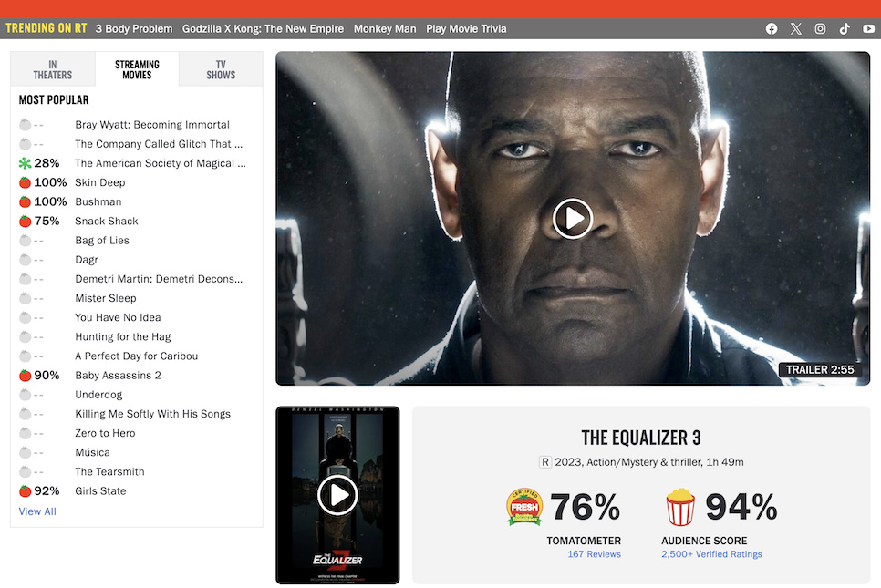881x588 pixels.
Task: Open the 167 Reviews link
Action: pos(594,554)
